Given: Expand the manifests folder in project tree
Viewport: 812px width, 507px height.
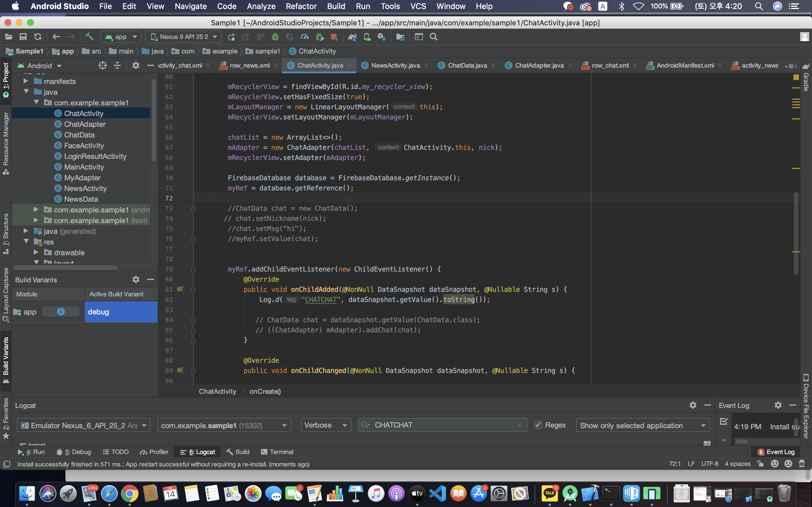Looking at the screenshot, I should tap(26, 81).
